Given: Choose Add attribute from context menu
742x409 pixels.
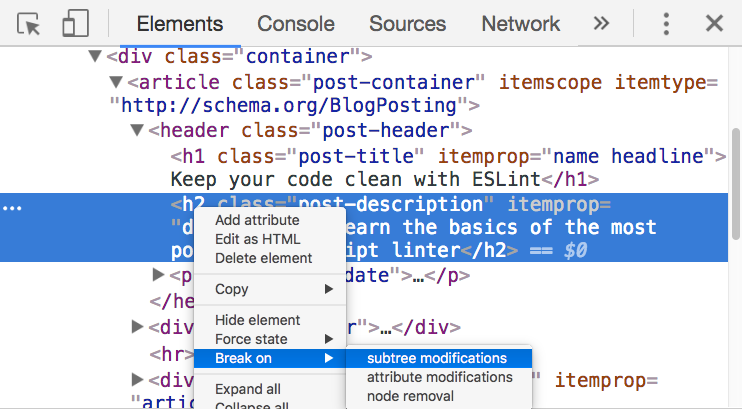Looking at the screenshot, I should pyautogui.click(x=270, y=220).
